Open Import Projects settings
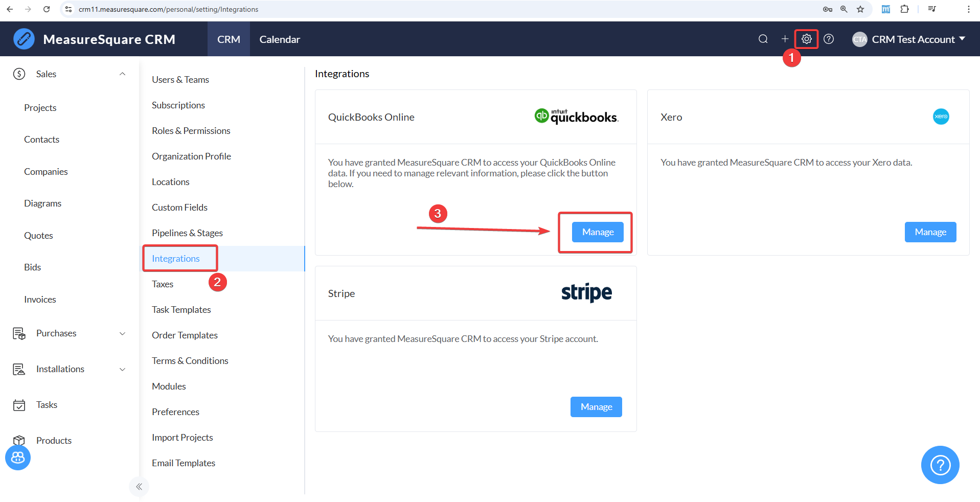Image resolution: width=980 pixels, height=502 pixels. pos(183,438)
